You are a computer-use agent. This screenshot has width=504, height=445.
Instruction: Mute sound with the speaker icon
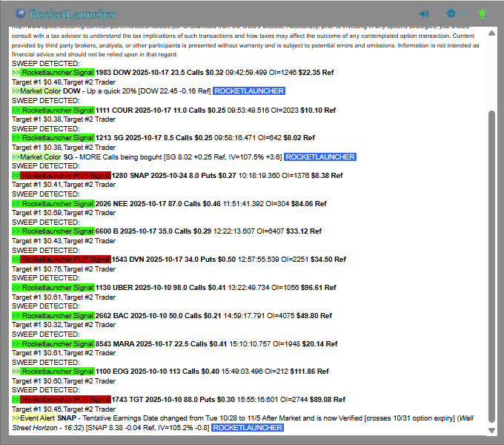point(424,13)
